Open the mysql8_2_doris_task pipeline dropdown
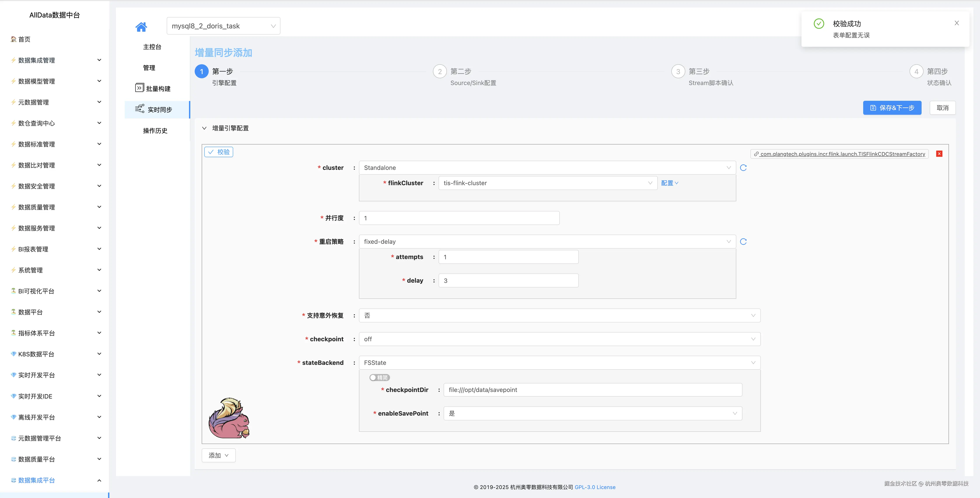 223,26
